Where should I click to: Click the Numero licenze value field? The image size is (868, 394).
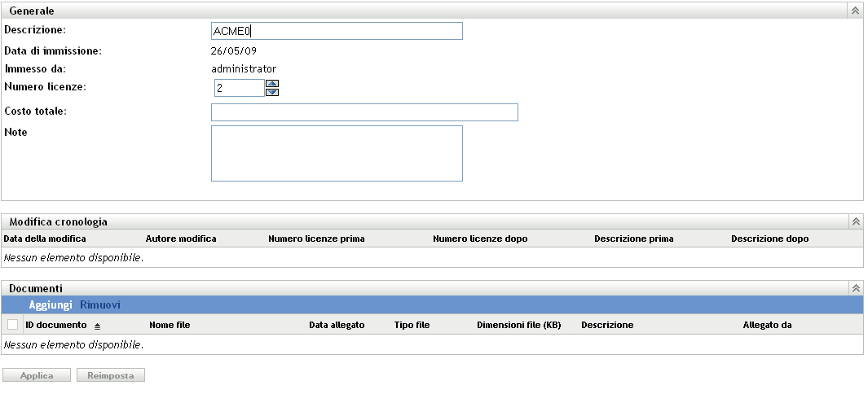[x=239, y=88]
